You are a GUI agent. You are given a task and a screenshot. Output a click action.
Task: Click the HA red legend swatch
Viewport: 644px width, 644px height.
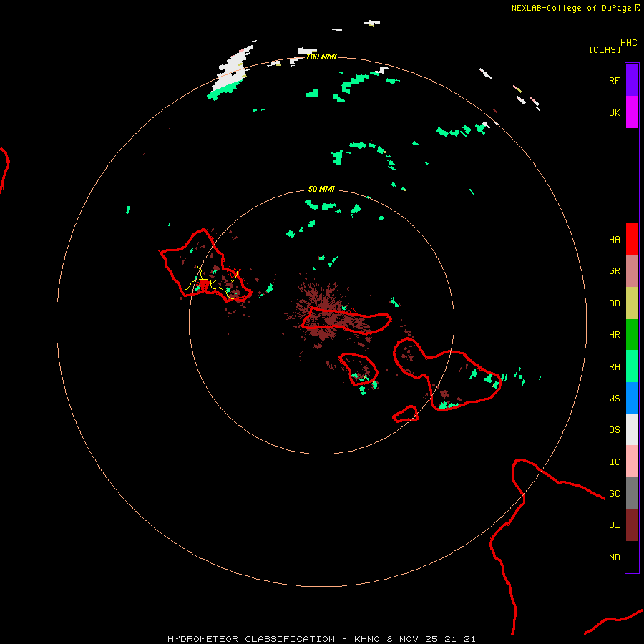pos(632,239)
